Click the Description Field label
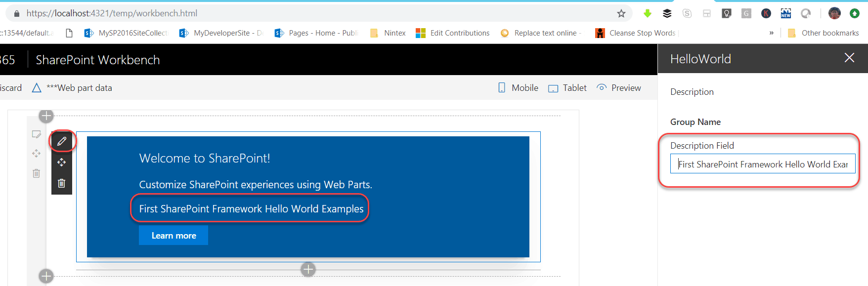The image size is (868, 286). 702,146
